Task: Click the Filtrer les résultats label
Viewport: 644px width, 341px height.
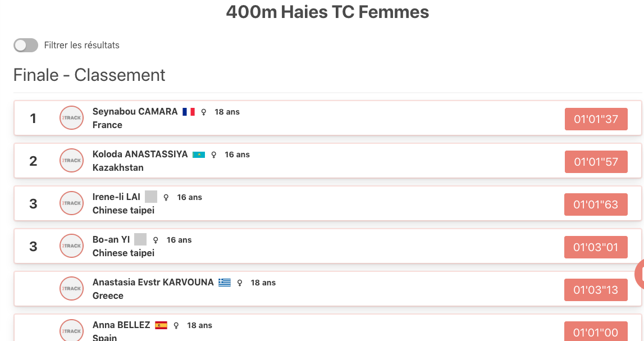Action: 82,45
